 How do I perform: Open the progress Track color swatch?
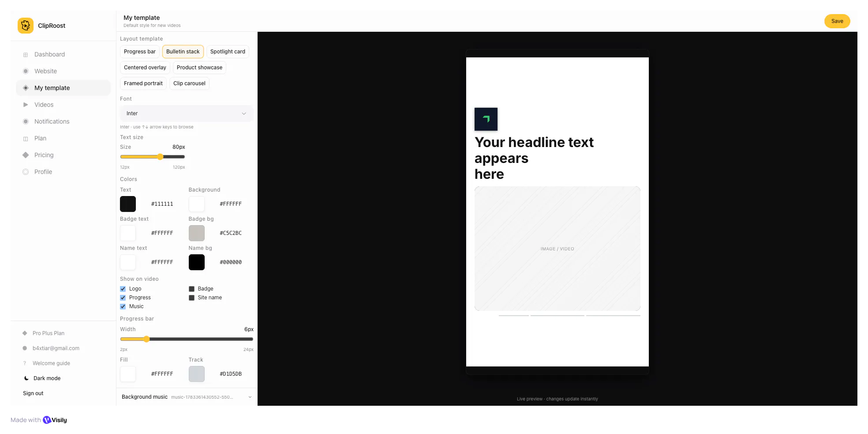[197, 374]
